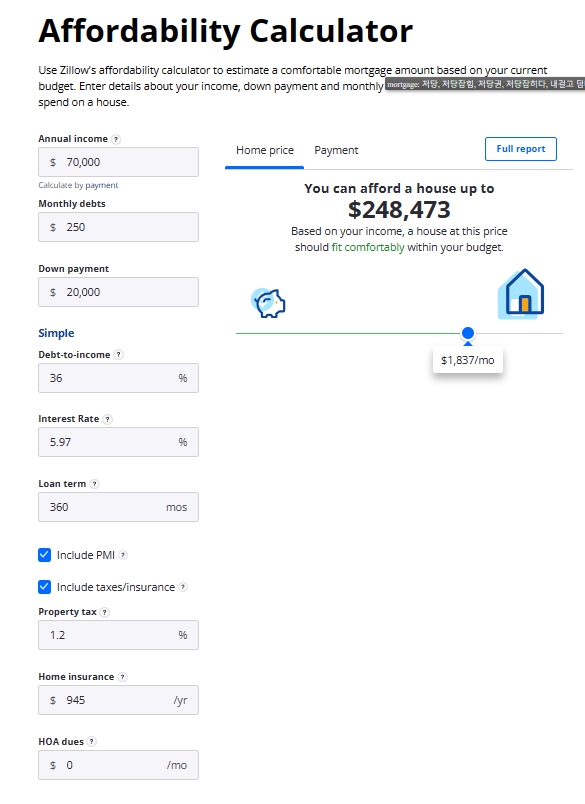Click the blue house icon
Screen dimensions: 585x804
(521, 292)
